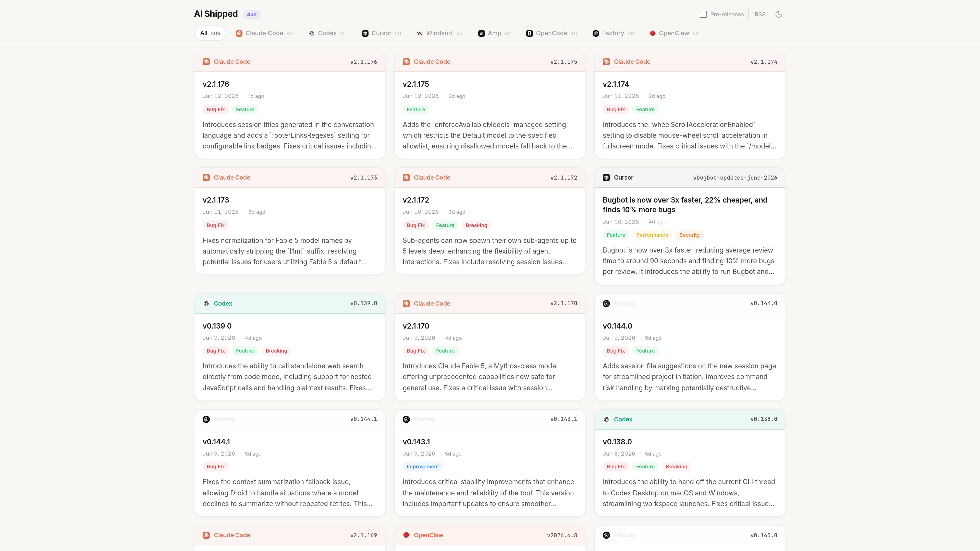This screenshot has height=551, width=980.
Task: Filter by the Claude Code tab
Action: tap(264, 33)
